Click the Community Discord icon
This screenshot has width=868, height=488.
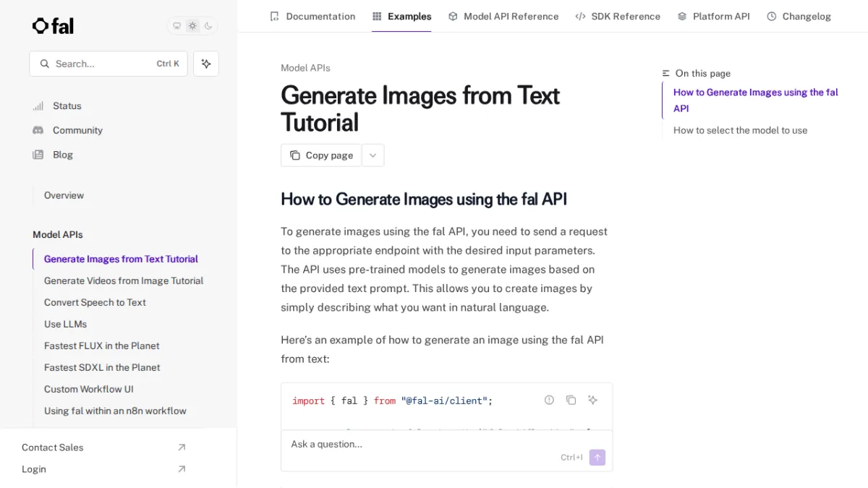pyautogui.click(x=38, y=130)
